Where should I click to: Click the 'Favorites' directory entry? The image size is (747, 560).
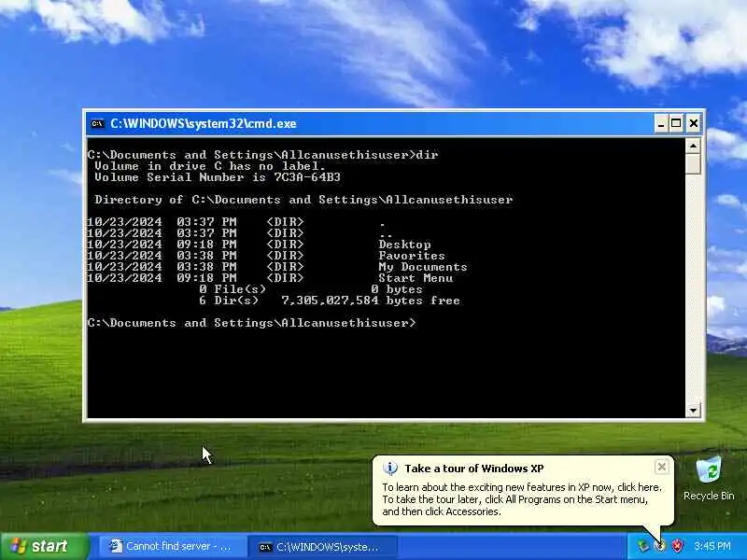click(x=412, y=256)
